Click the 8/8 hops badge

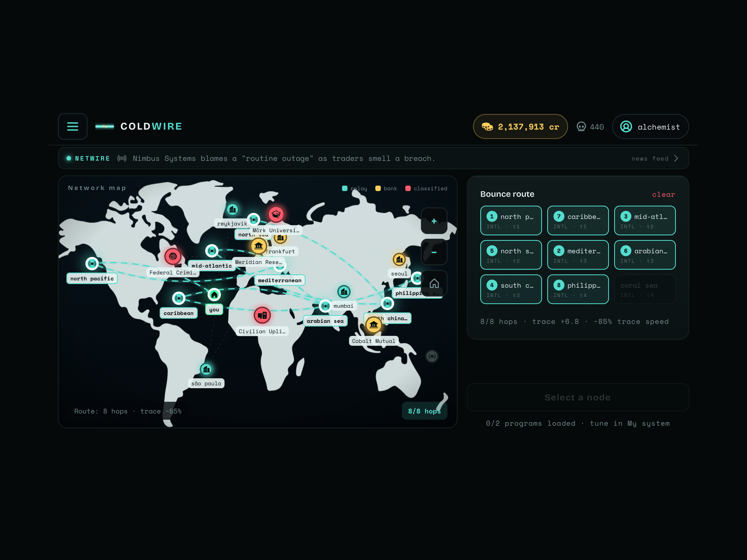[425, 411]
